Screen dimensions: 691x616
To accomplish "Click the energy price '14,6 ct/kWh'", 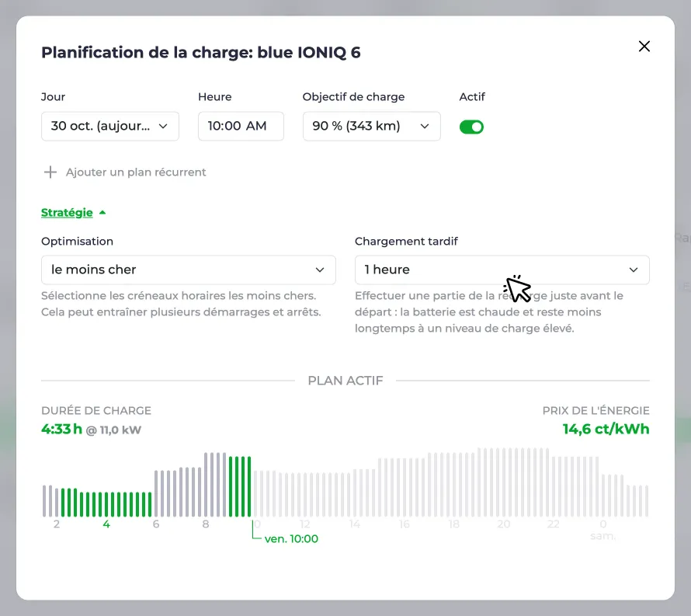I will pyautogui.click(x=606, y=429).
